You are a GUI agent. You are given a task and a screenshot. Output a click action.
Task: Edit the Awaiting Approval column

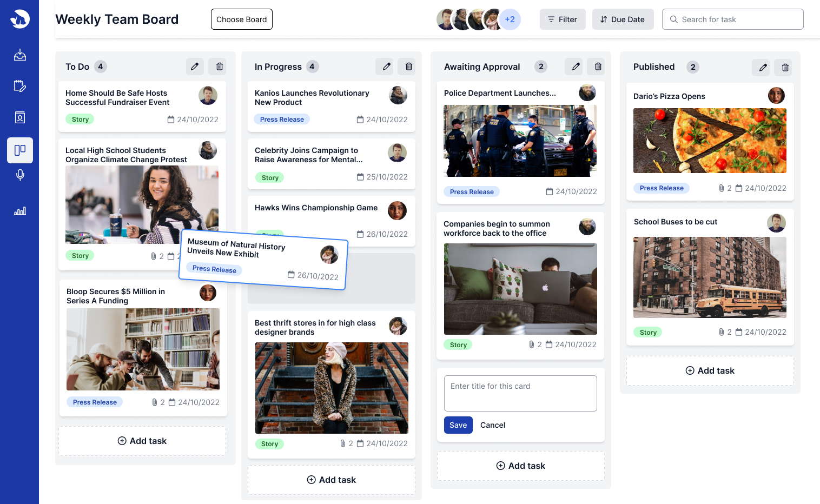[576, 67]
